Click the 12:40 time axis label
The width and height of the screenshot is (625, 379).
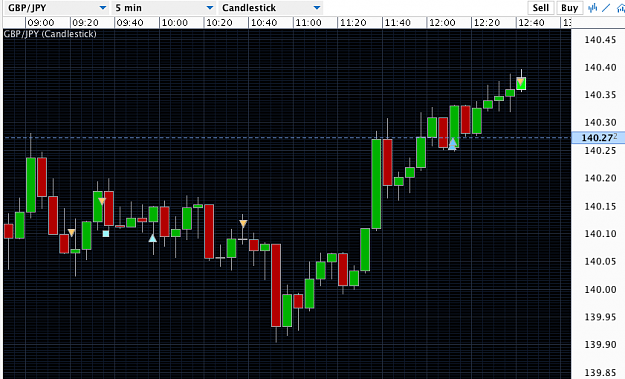[532, 23]
